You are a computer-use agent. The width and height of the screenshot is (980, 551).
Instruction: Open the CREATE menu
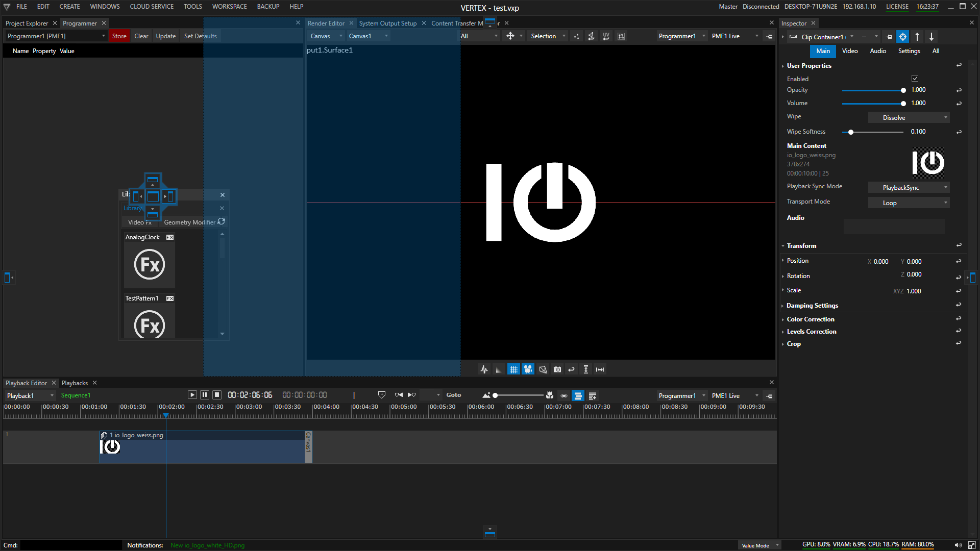[x=69, y=7]
